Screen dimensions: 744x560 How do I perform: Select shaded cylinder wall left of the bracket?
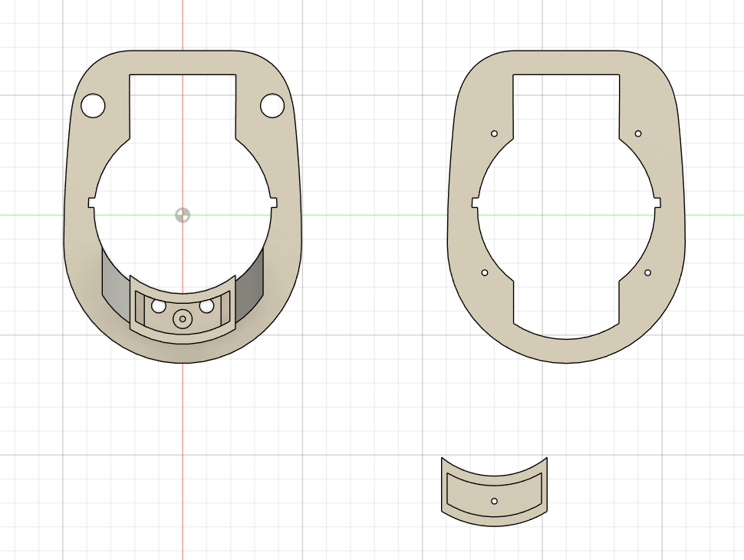pos(115,284)
